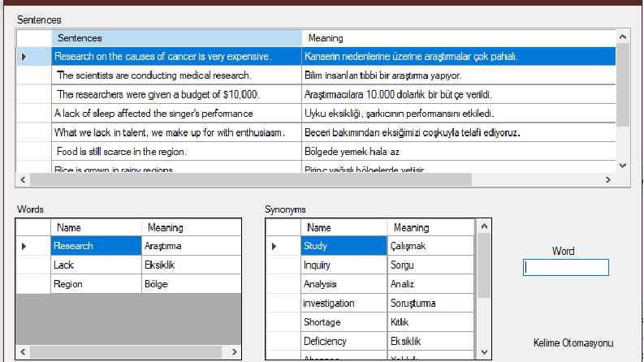The height and width of the screenshot is (362, 644).
Task: Click meaning 'Bilim insanları tıbbi bir araştırma yapıyor.'
Action: (x=459, y=75)
